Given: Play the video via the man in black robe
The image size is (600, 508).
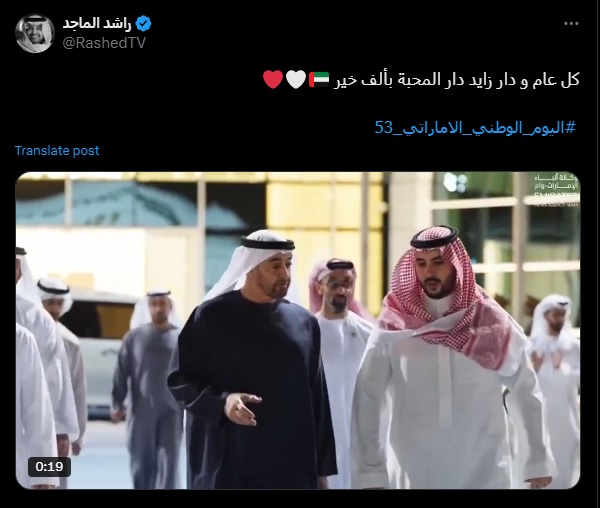Looking at the screenshot, I should tap(253, 360).
